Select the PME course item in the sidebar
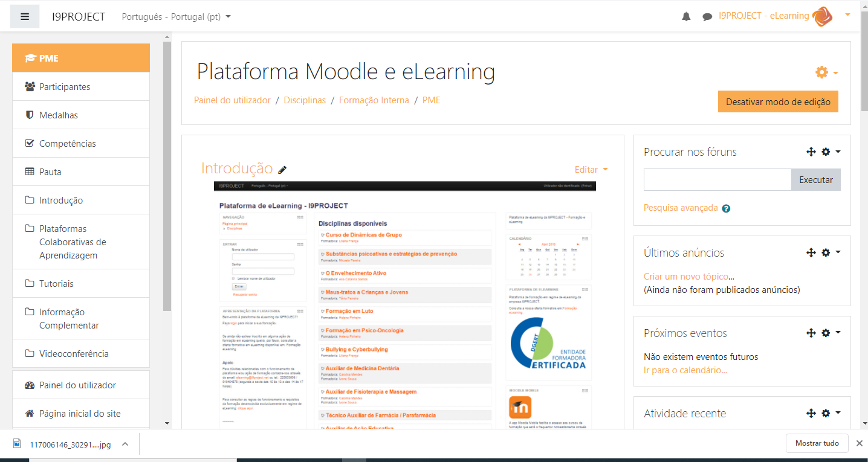The height and width of the screenshot is (462, 868). point(81,58)
